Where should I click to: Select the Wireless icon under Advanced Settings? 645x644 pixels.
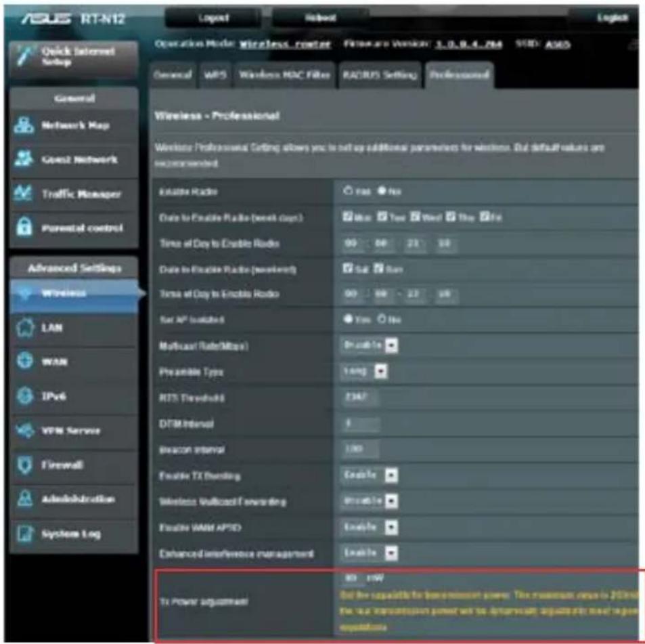(24, 293)
